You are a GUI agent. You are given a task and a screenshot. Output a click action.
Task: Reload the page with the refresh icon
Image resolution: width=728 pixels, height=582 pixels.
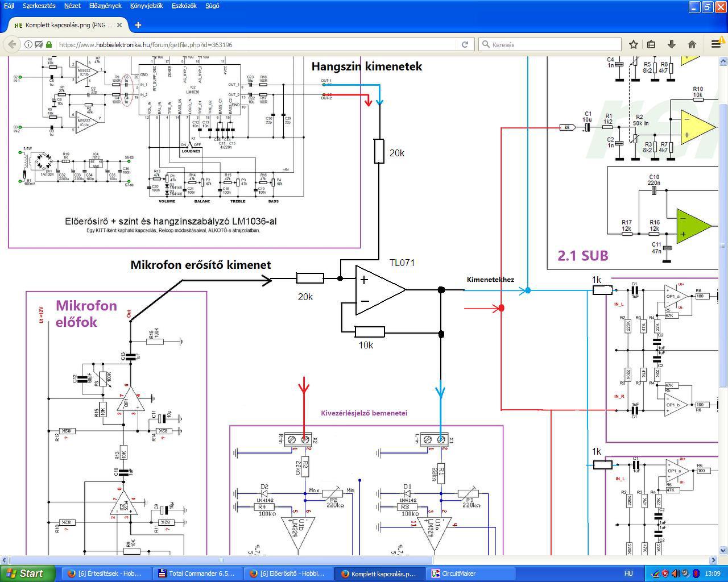point(465,44)
